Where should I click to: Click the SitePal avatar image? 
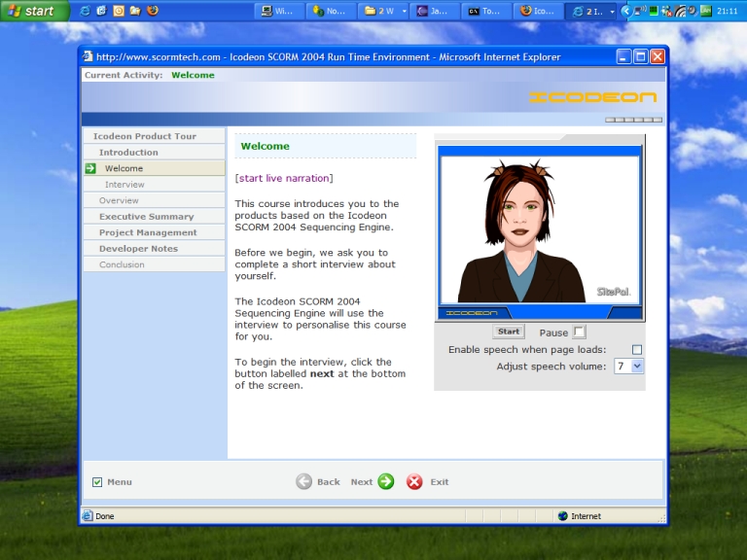(540, 229)
